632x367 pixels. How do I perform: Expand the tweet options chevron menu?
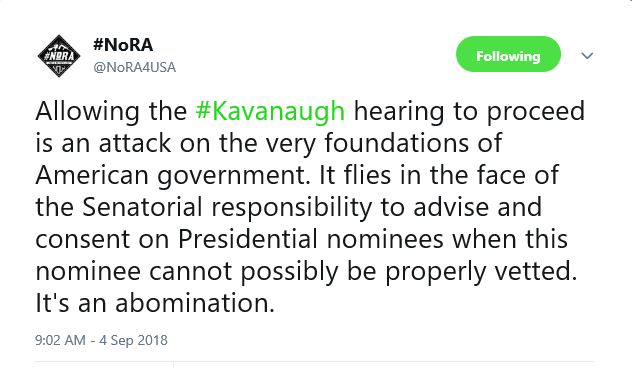point(587,55)
